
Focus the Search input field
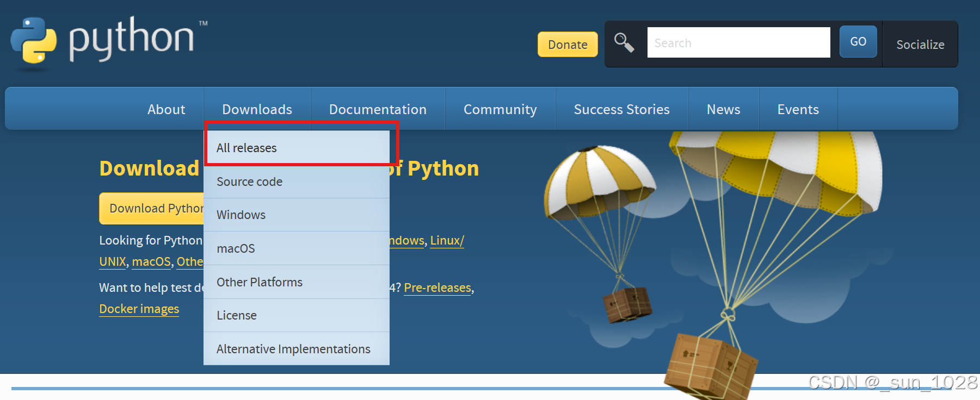[x=738, y=42]
